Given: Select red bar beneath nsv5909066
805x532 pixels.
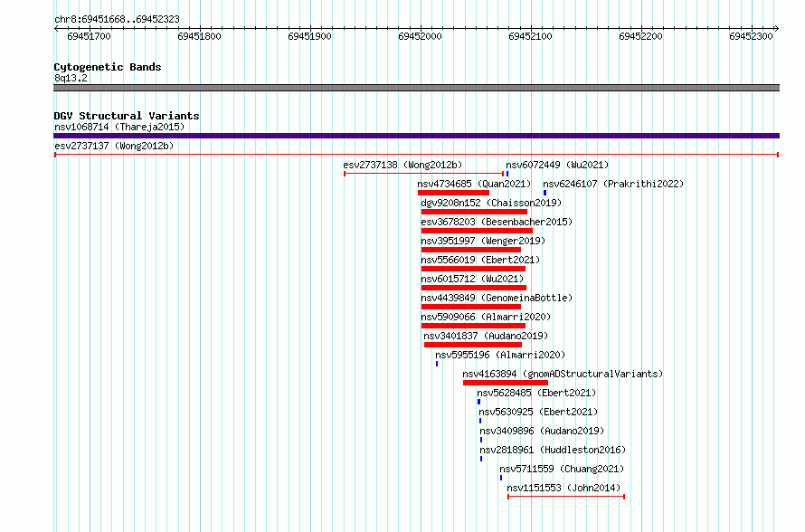Looking at the screenshot, I should [473, 326].
